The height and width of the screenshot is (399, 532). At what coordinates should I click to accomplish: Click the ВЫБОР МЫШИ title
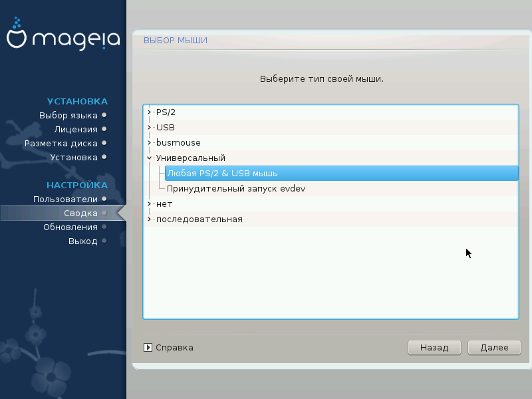(x=176, y=41)
